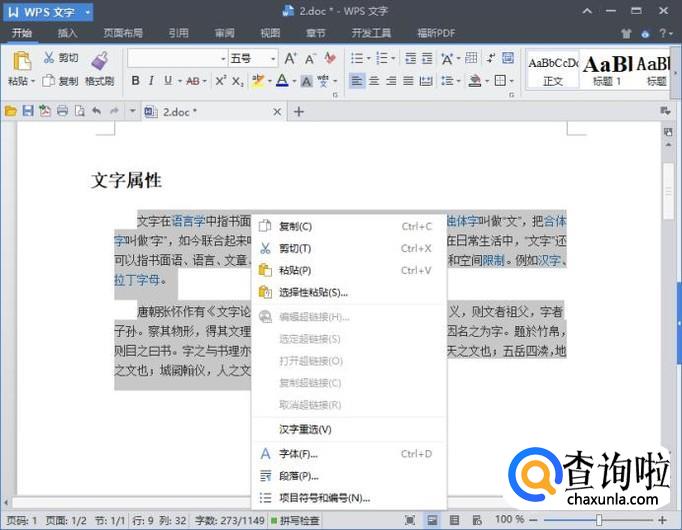The height and width of the screenshot is (530, 682).
Task: Toggle left text alignment in ribbon
Action: click(x=357, y=81)
